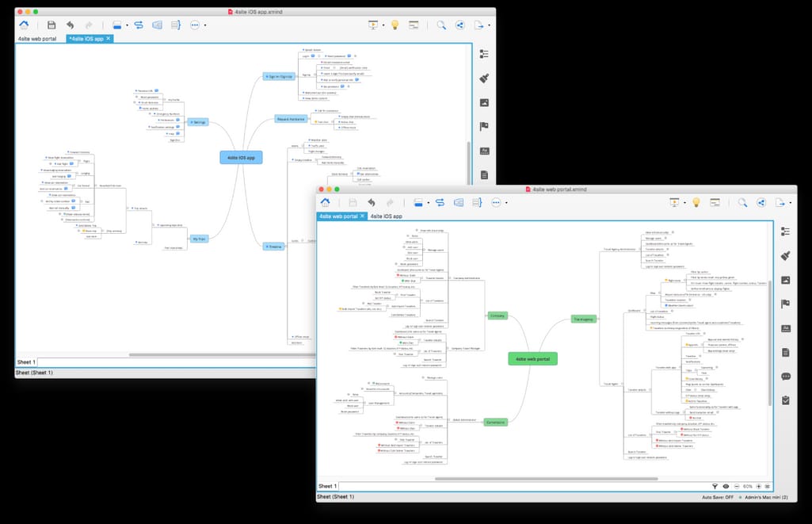Add summary bracket in web portal window
812x524 pixels.
click(477, 203)
